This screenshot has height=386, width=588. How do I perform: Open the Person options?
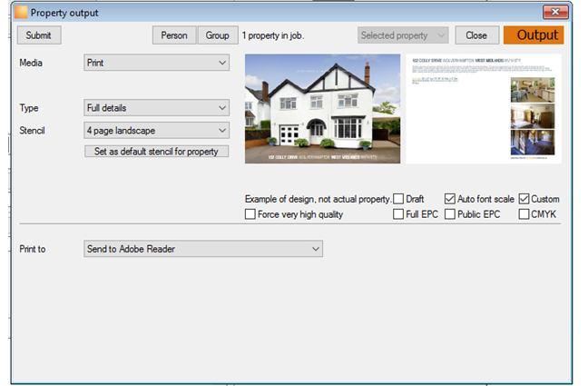174,35
